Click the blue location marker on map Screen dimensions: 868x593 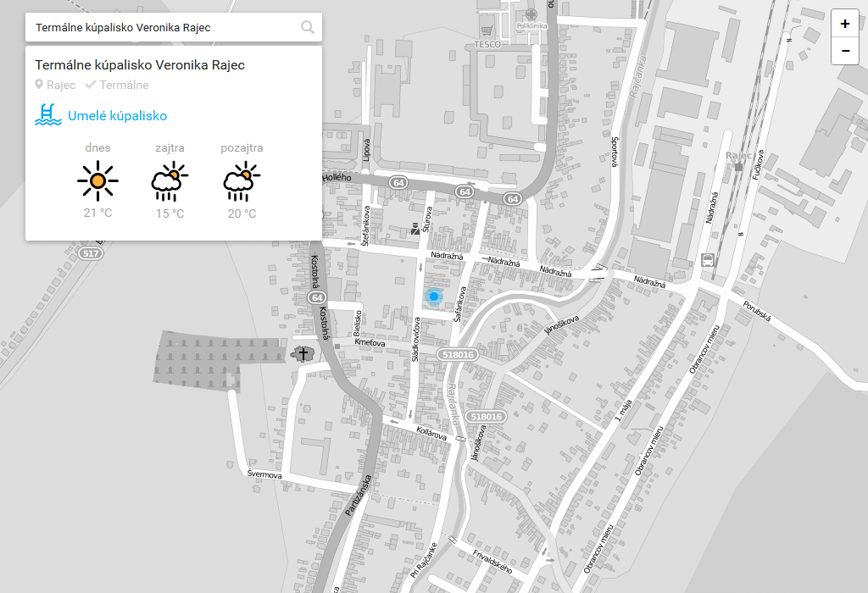434,296
